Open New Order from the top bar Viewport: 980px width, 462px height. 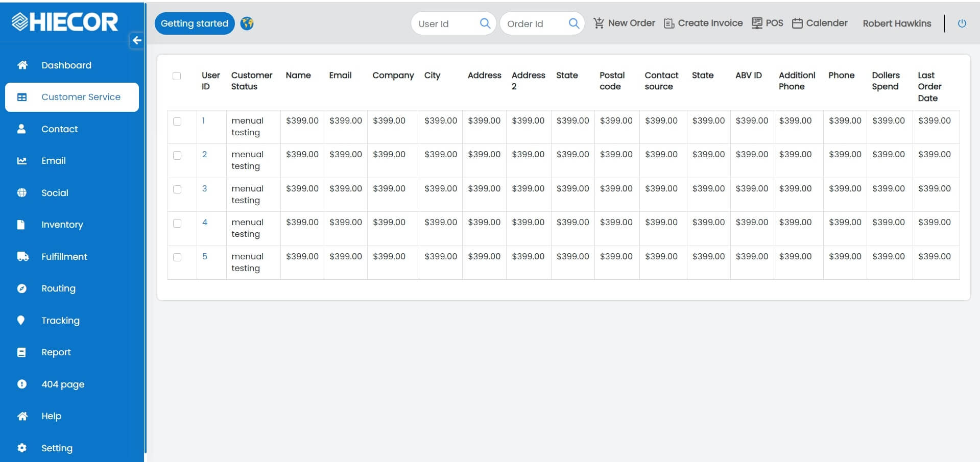click(x=624, y=23)
